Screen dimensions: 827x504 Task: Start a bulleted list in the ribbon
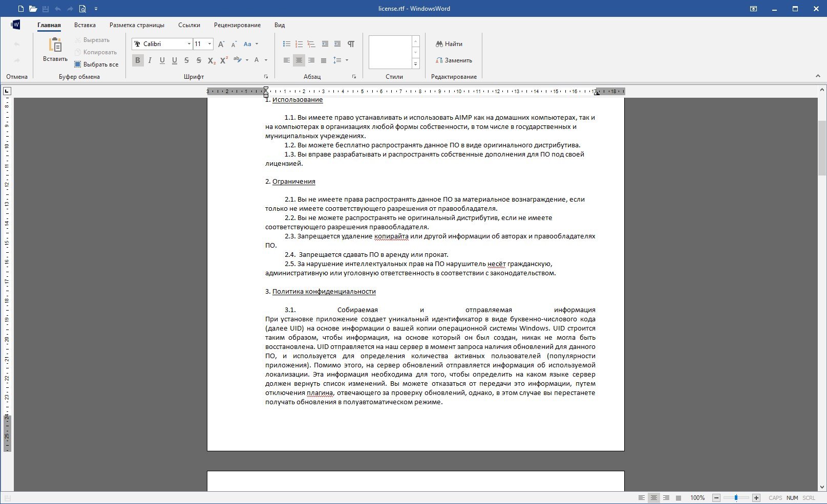pyautogui.click(x=287, y=44)
